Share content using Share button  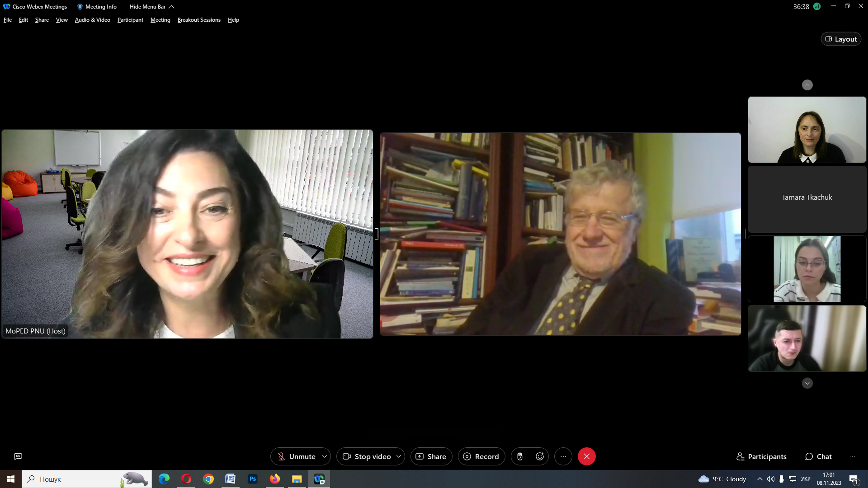tap(431, 456)
